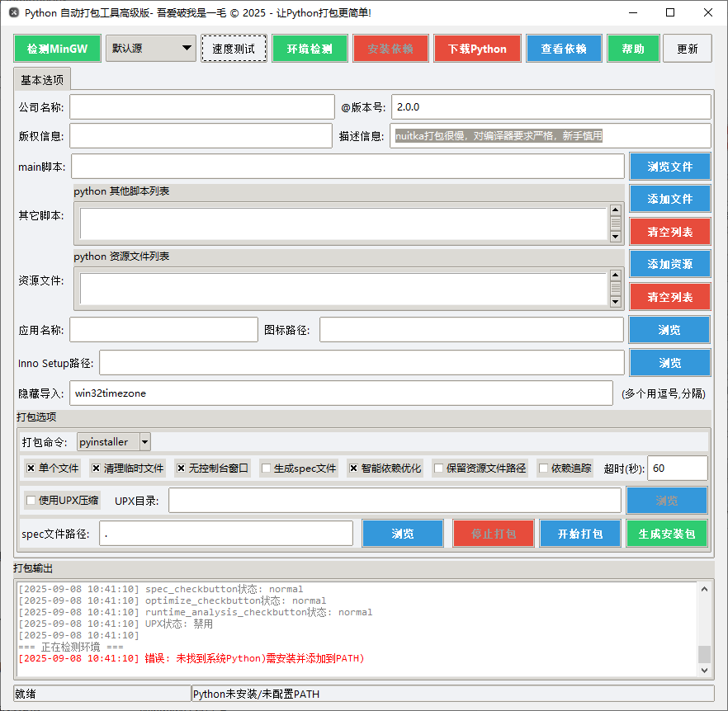Viewport: 728px width, 711px height.
Task: Click 清空列表 beside 资源文件 list
Action: click(x=670, y=297)
